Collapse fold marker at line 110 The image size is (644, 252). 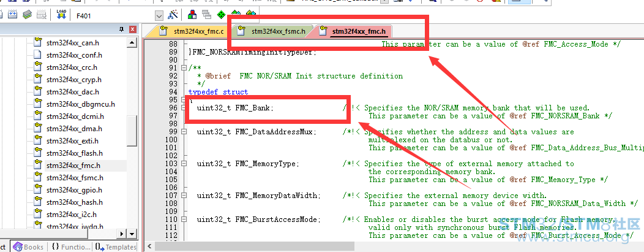[x=183, y=220]
